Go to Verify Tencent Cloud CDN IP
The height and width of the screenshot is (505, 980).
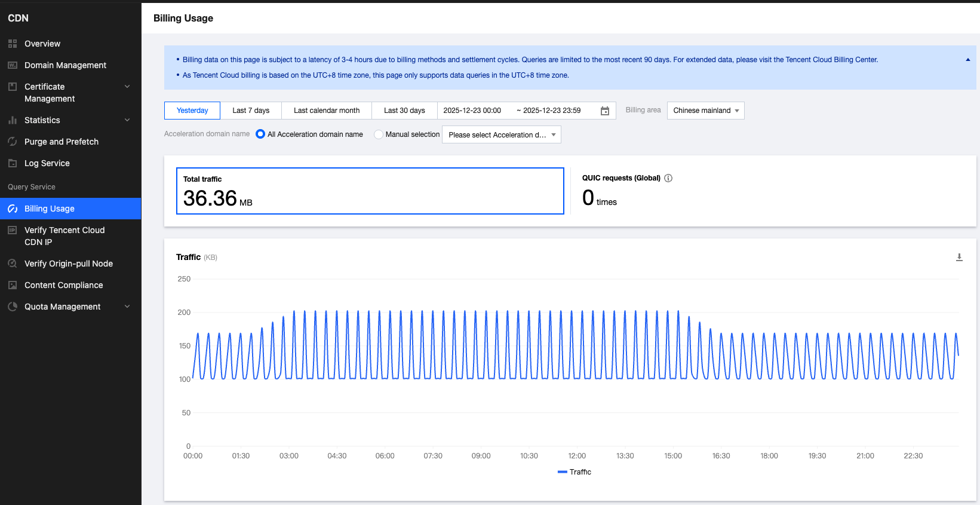pos(64,236)
